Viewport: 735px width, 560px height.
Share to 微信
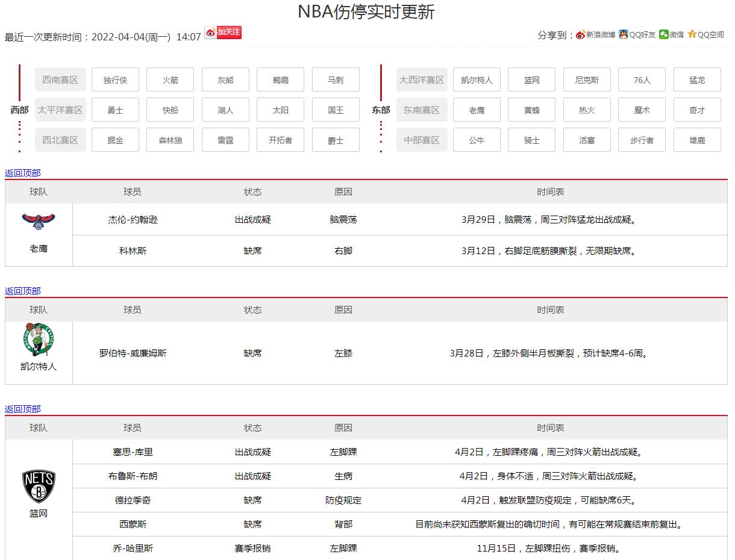click(x=671, y=35)
